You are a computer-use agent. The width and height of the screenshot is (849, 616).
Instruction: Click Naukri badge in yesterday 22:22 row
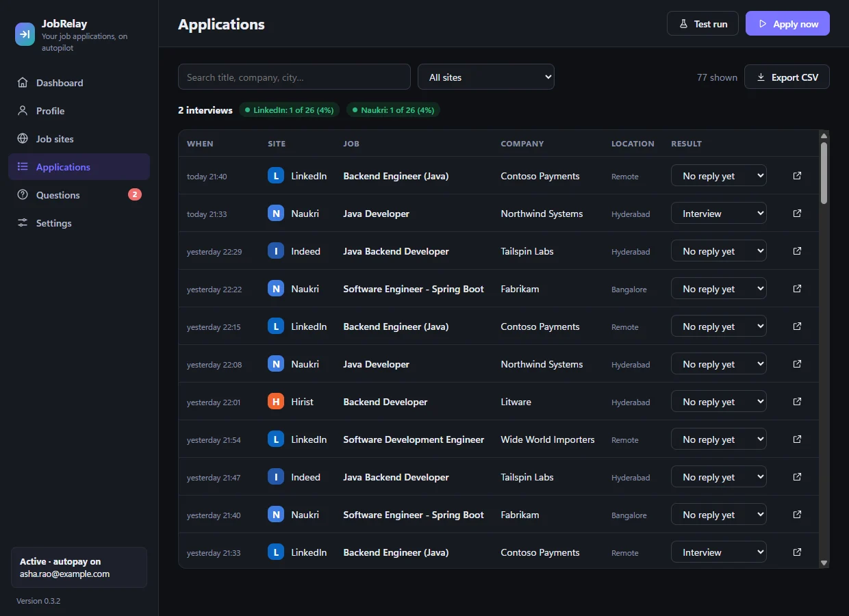click(x=276, y=289)
